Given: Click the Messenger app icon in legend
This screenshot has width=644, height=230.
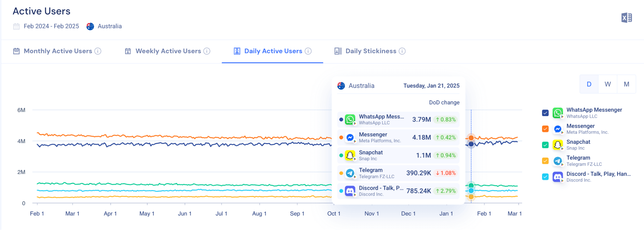Looking at the screenshot, I should pyautogui.click(x=558, y=129).
